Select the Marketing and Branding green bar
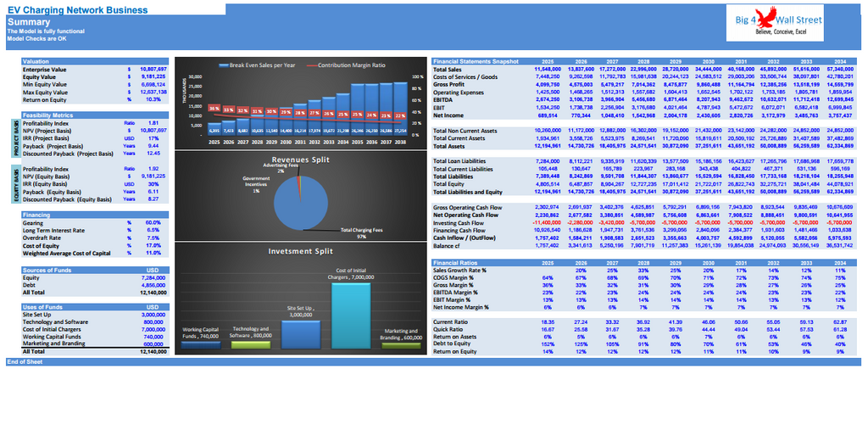The image size is (868, 425). [x=401, y=344]
